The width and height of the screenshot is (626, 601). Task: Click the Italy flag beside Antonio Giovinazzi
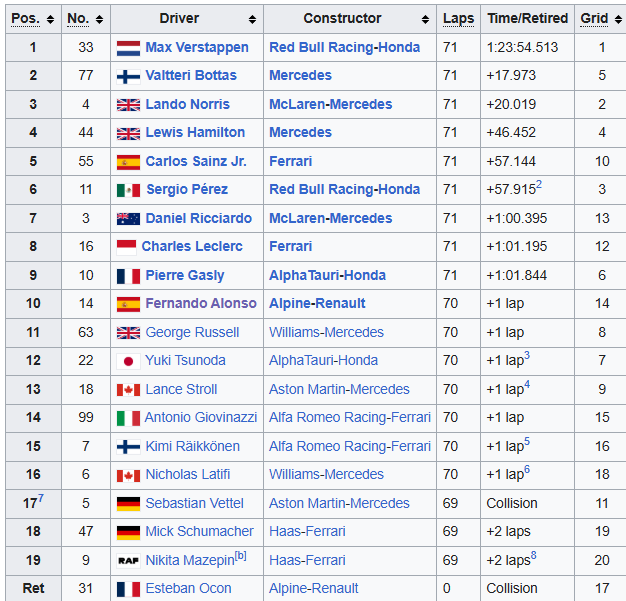(x=128, y=419)
